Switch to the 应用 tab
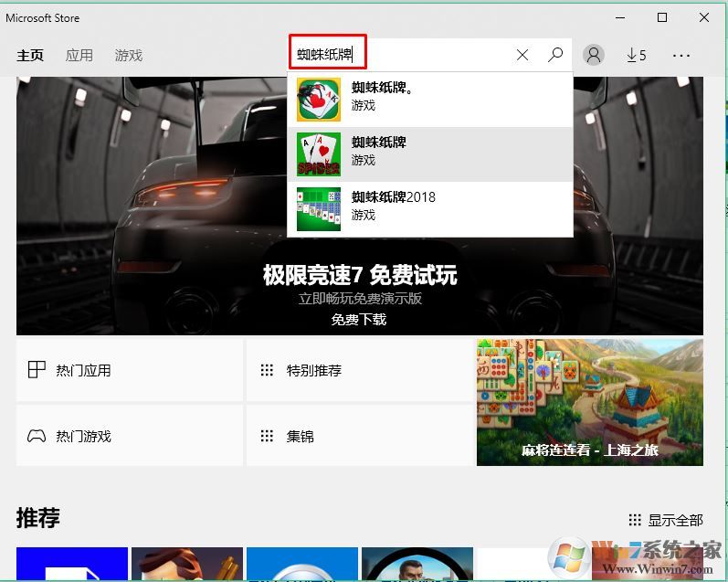This screenshot has width=728, height=582. pyautogui.click(x=79, y=55)
